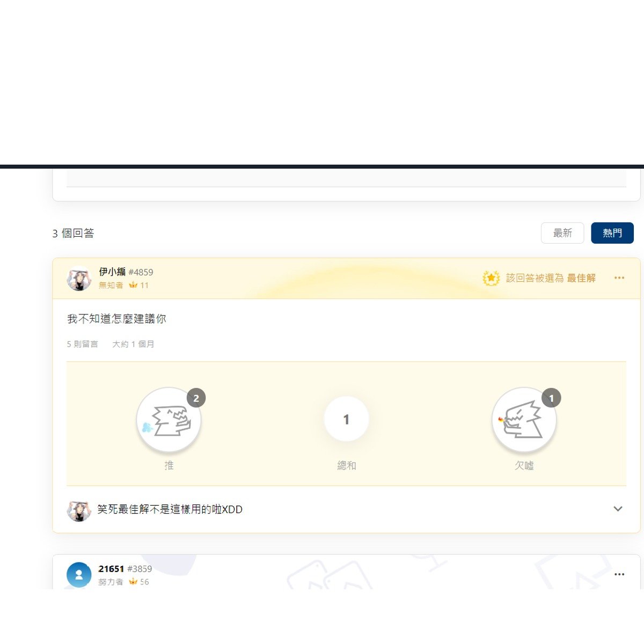The height and width of the screenshot is (644, 644).
Task: Click the comment text 笑死最佳解不是這樣用的啦XDD
Action: [170, 509]
